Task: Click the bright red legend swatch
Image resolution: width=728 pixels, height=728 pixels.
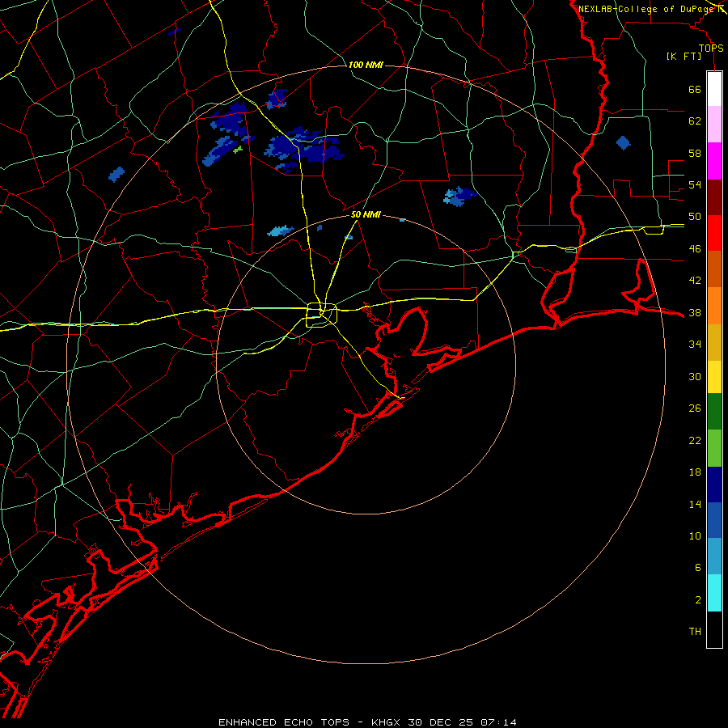Action: (714, 233)
